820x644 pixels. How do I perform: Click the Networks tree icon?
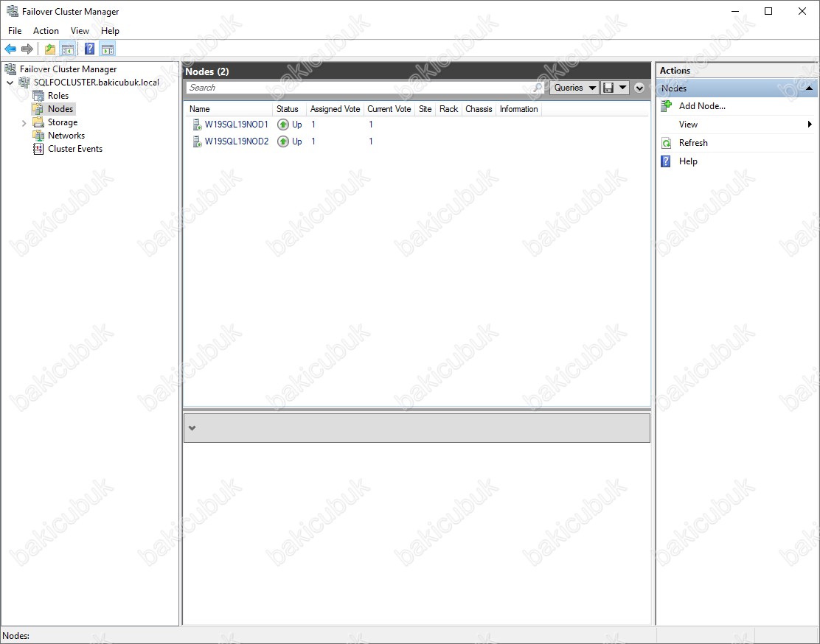[38, 136]
